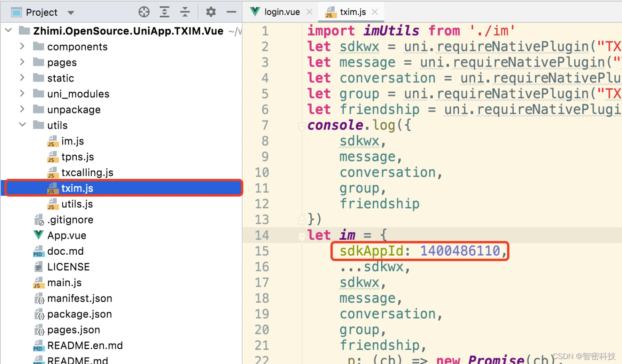Open App.vue file
The width and height of the screenshot is (622, 364).
(67, 236)
